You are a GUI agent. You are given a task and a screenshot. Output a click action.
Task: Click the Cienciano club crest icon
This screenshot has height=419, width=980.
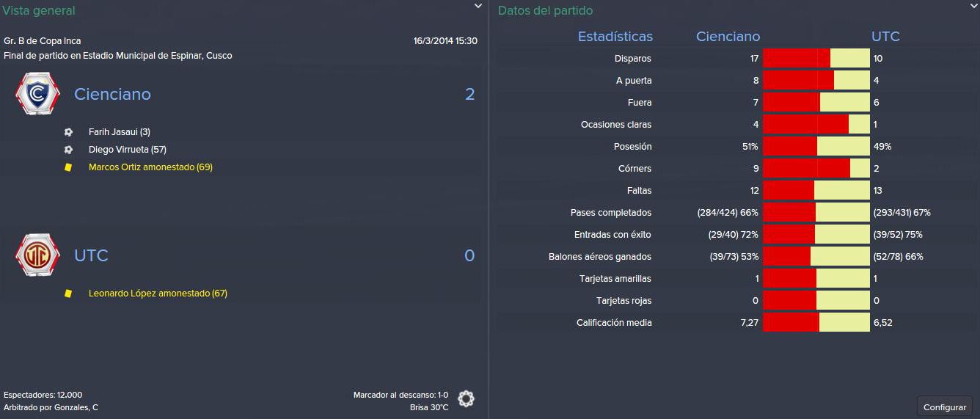coord(37,94)
